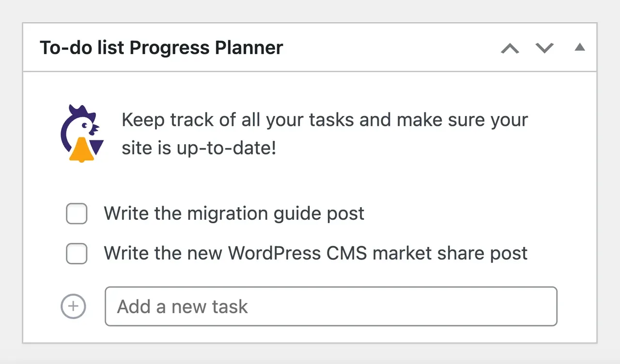Image resolution: width=620 pixels, height=364 pixels.
Task: Click the move up chevron in widget header
Action: click(510, 48)
